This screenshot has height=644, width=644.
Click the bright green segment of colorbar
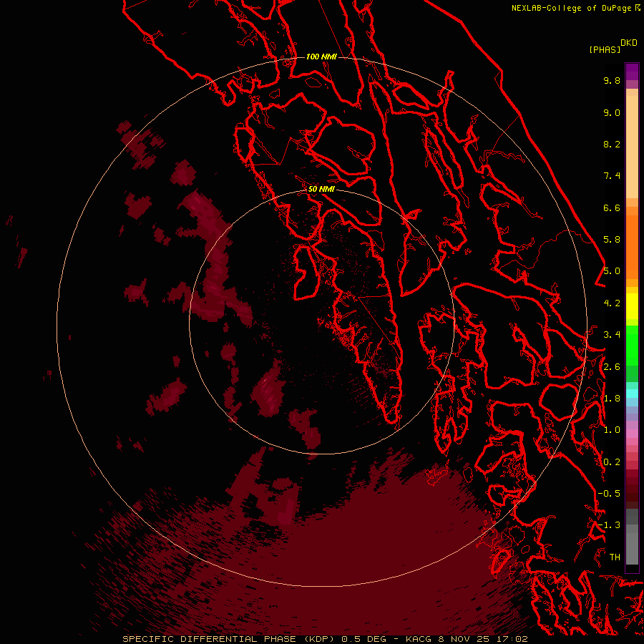pos(632,345)
